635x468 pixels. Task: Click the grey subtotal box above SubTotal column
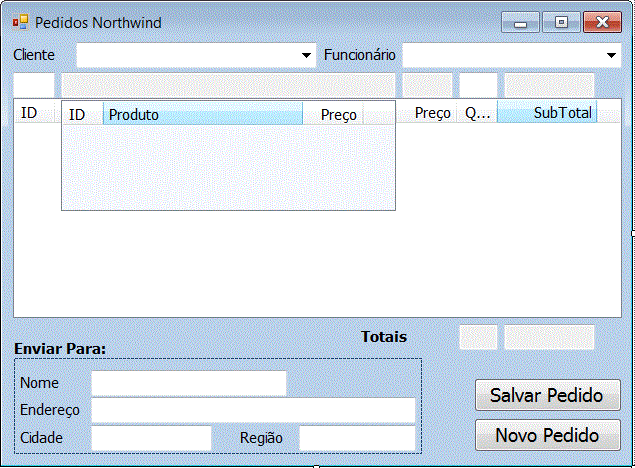point(549,85)
